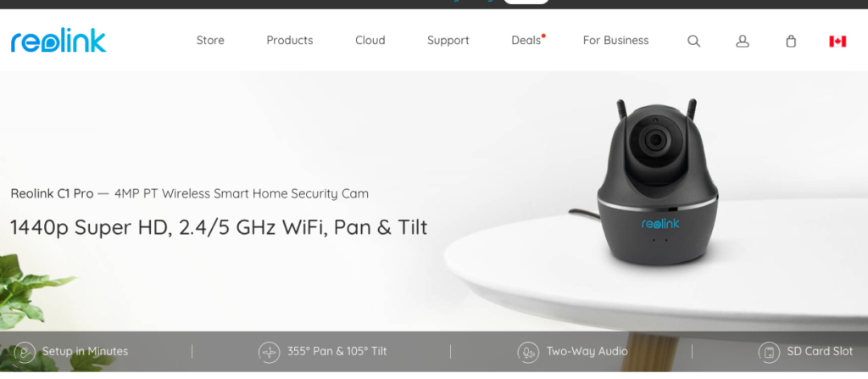Click the Setup in Minutes feature icon
The width and height of the screenshot is (868, 379).
(25, 352)
